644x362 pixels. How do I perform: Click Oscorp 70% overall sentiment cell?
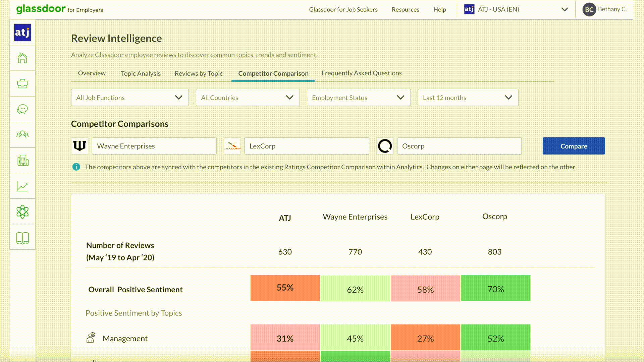tap(496, 288)
